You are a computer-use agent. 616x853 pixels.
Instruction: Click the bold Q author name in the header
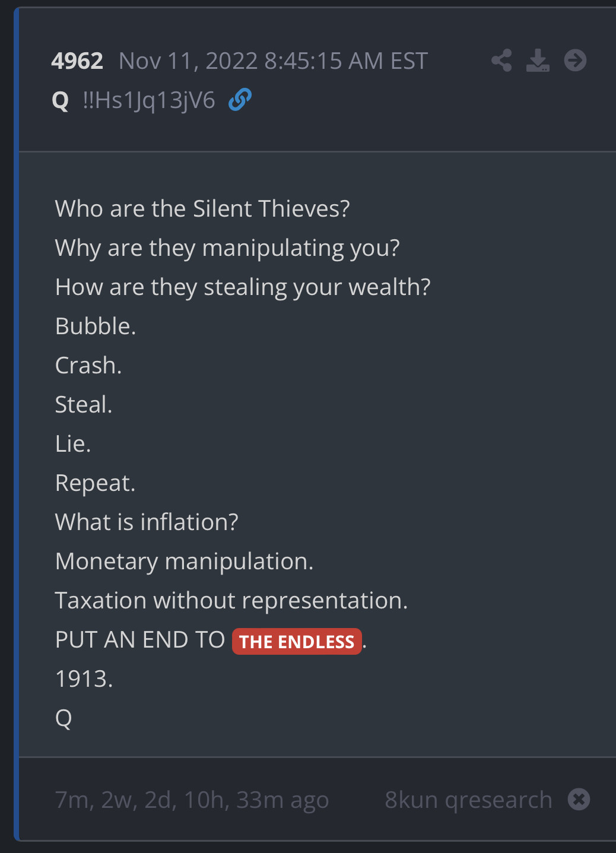tap(61, 100)
